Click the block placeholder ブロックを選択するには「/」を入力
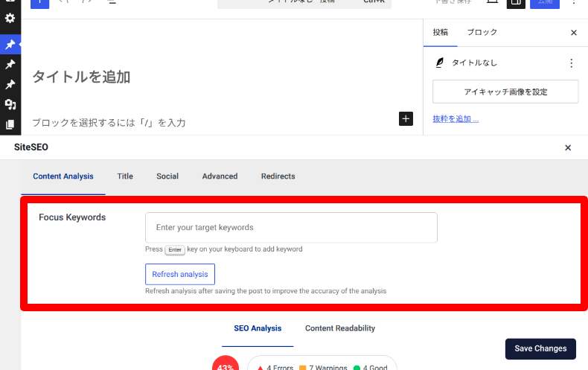The width and height of the screenshot is (588, 370). pyautogui.click(x=109, y=123)
